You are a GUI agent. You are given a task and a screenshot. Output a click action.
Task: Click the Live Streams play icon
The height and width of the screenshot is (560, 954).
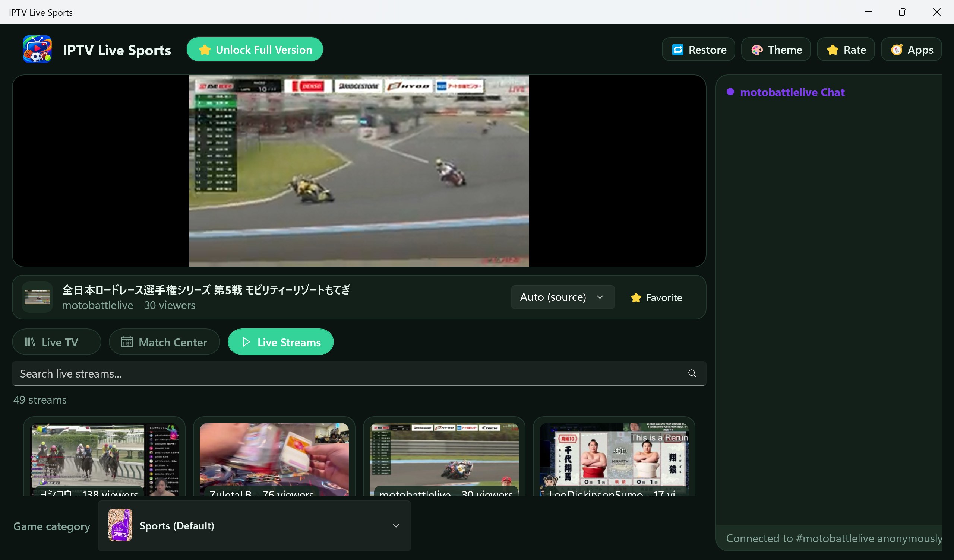[x=246, y=342]
